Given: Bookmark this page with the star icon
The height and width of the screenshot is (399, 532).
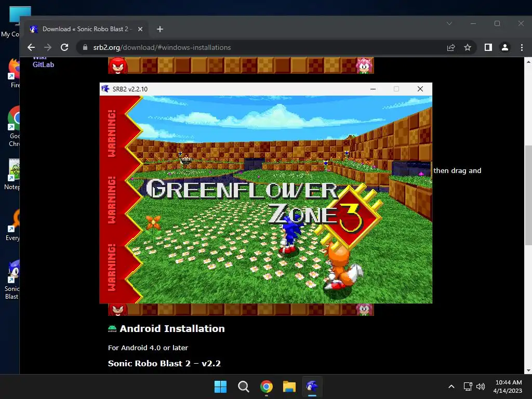Looking at the screenshot, I should click(468, 47).
